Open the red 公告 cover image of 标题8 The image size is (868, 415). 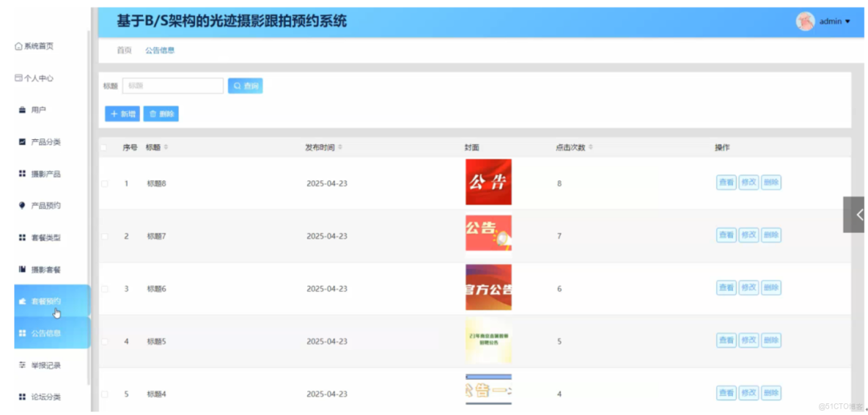point(488,182)
